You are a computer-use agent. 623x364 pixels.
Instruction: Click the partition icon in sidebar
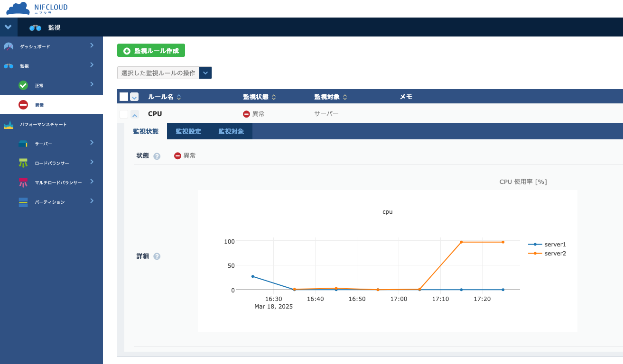23,202
